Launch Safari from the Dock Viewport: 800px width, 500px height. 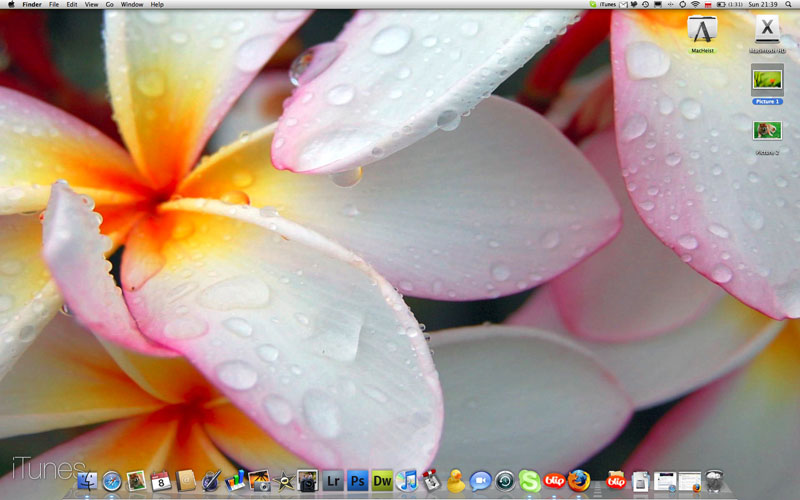tap(112, 481)
